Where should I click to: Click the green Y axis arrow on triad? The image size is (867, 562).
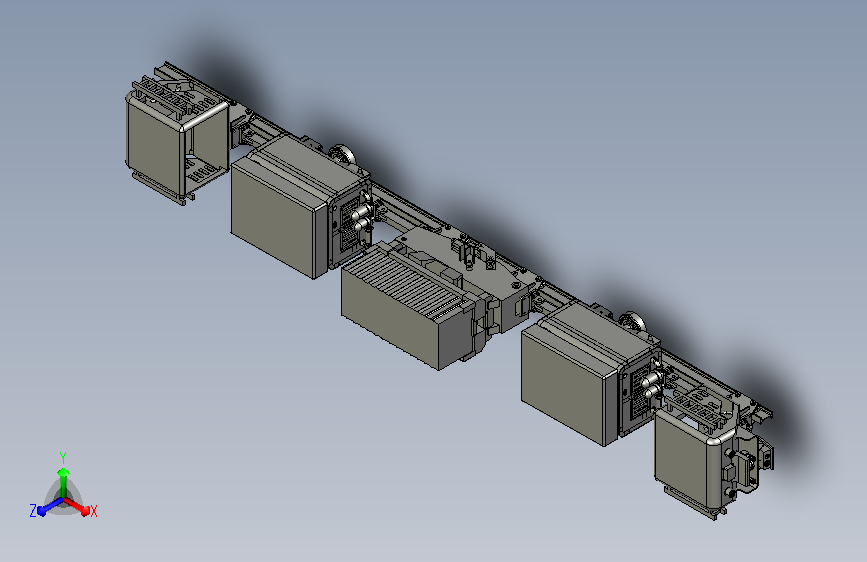pos(64,482)
